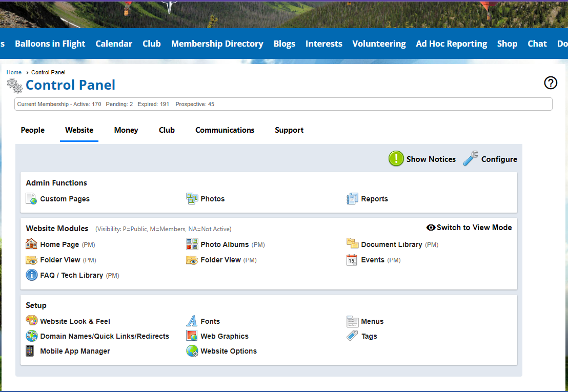Toggle Switch to View Mode

click(x=469, y=228)
